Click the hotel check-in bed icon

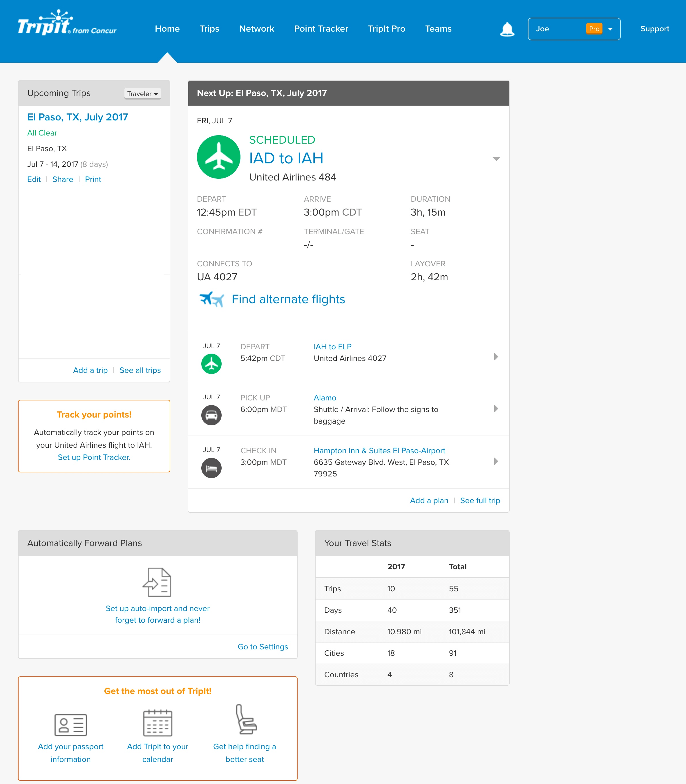211,468
